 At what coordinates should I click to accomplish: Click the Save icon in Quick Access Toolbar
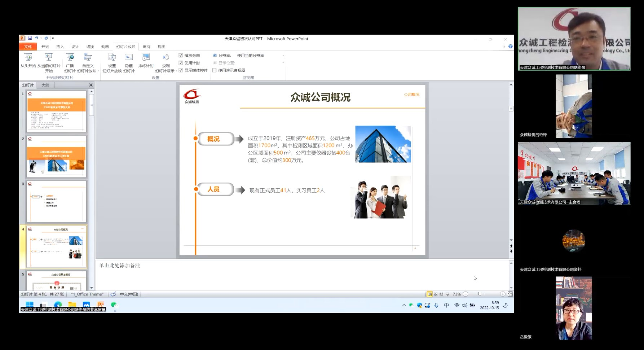click(30, 38)
